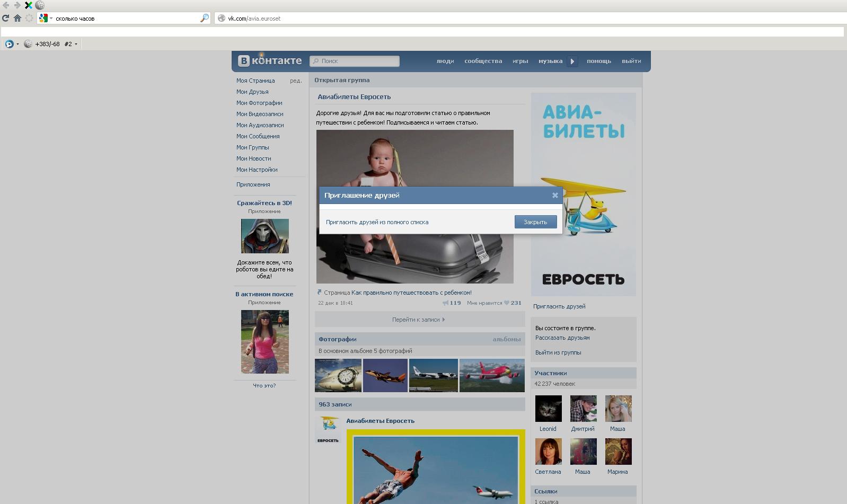Viewport: 847px width, 504px height.
Task: Open the музыка menu item
Action: [550, 61]
